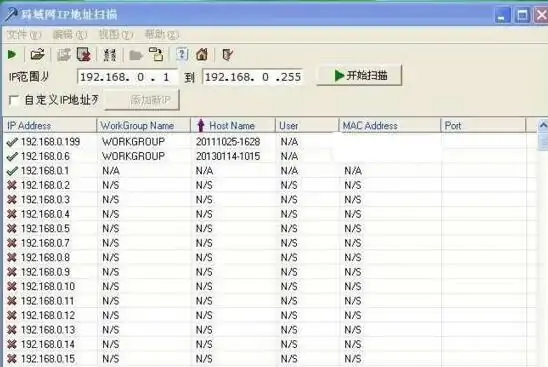Maximize the scanner window
Image resolution: width=548 pixels, height=367 pixels.
(522, 15)
